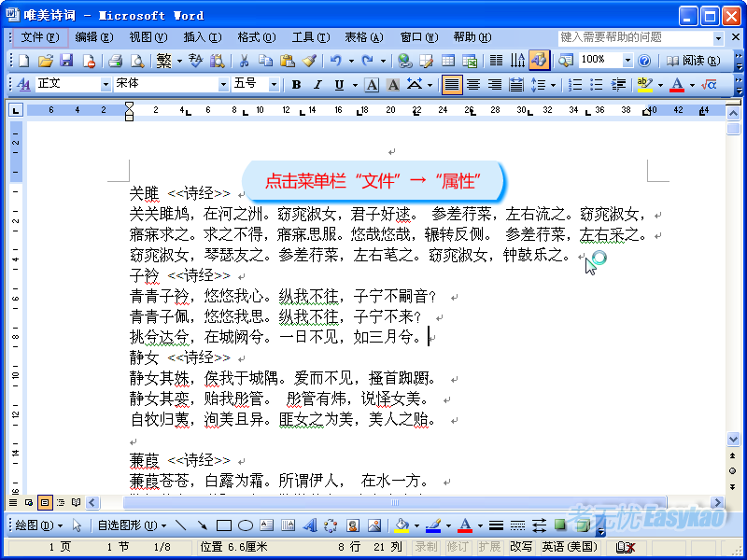Open the 表格 menu
The height and width of the screenshot is (560, 747).
point(364,37)
